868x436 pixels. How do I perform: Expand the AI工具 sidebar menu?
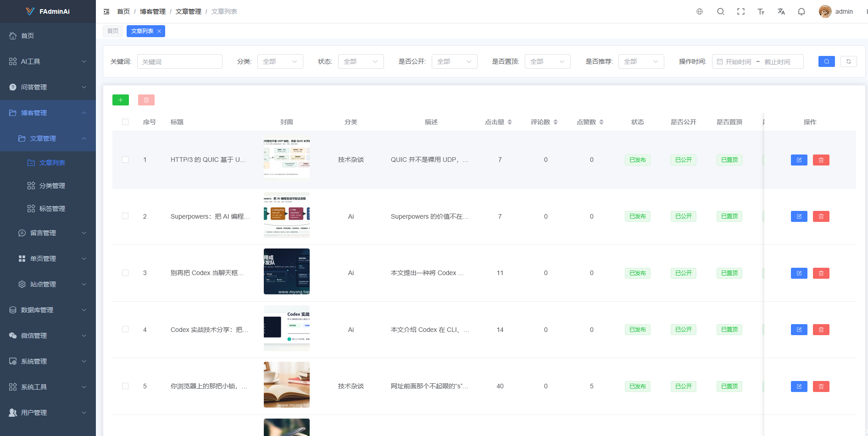pos(48,61)
